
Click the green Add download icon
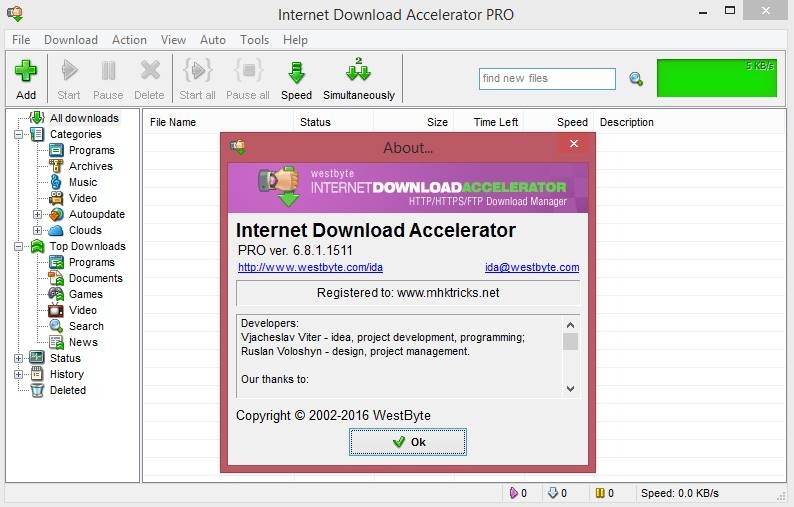25,71
